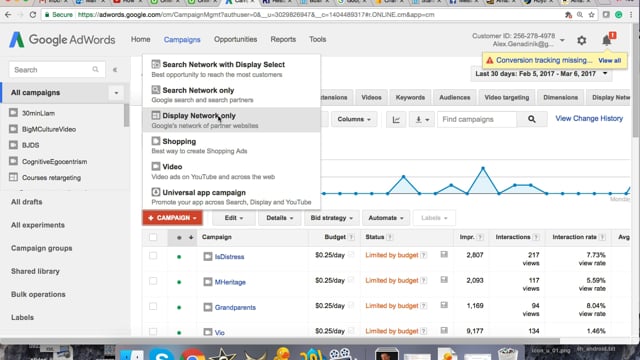Bookmark page with star icon
The width and height of the screenshot is (640, 360).
[591, 15]
